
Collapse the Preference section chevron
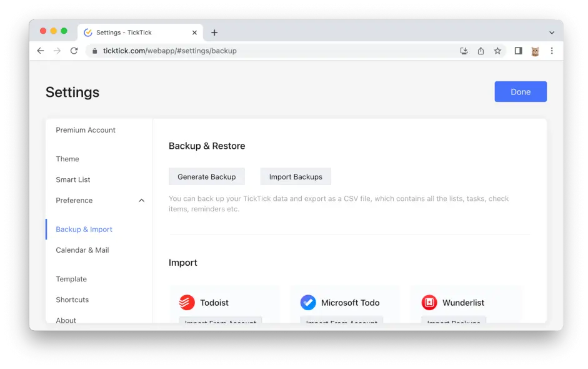(141, 201)
